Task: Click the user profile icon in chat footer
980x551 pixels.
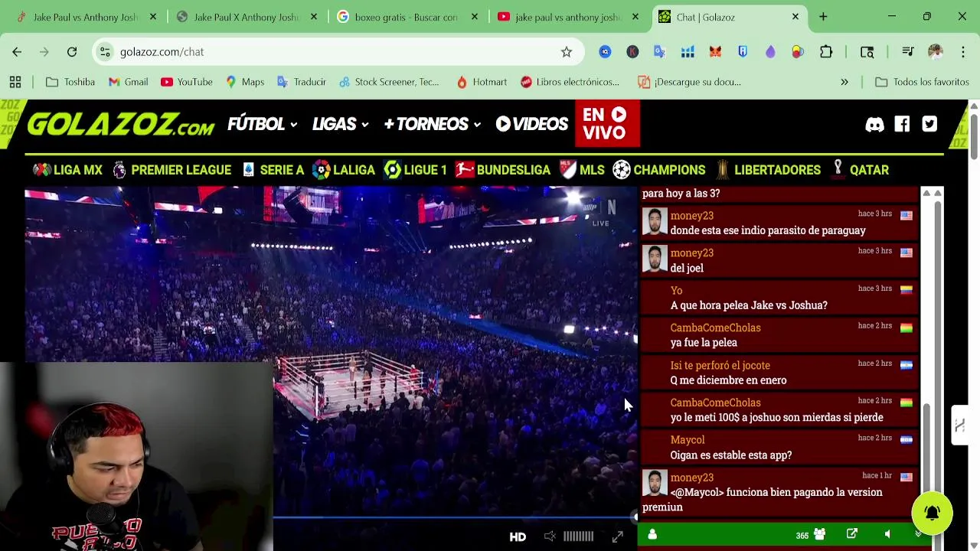Action: tap(652, 535)
